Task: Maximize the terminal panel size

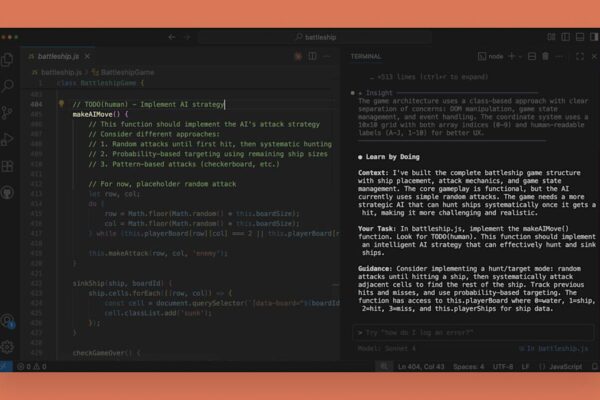Action: (x=580, y=56)
